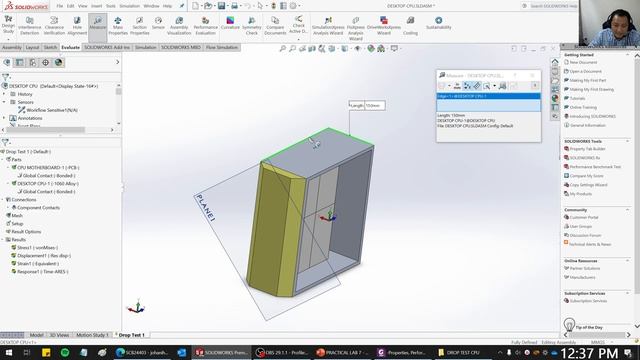
Task: Open SimulationXpress Analysis Wizard
Action: coord(328,26)
